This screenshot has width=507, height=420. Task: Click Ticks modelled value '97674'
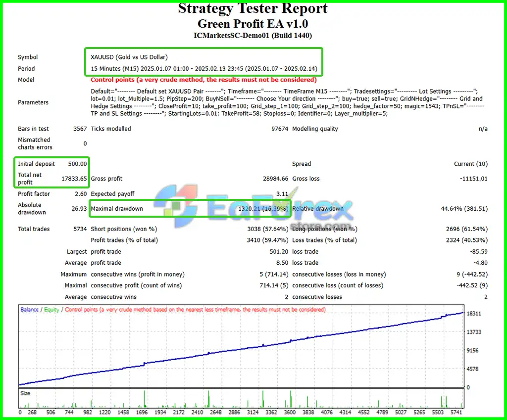[x=280, y=129]
